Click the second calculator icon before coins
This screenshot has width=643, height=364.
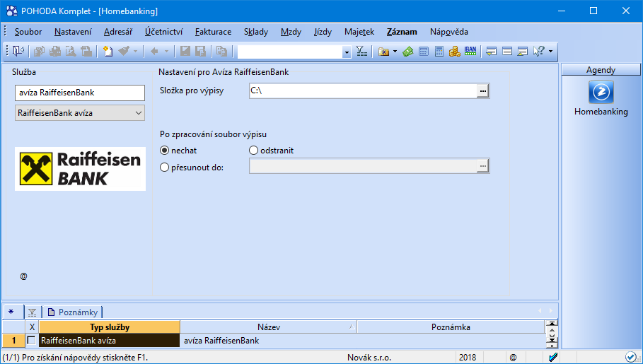pyautogui.click(x=439, y=51)
